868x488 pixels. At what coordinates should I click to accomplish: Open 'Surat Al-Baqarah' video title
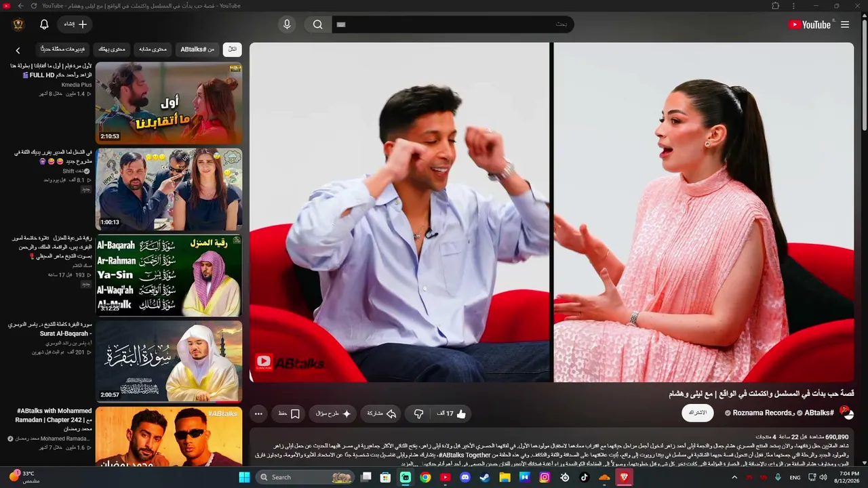pyautogui.click(x=51, y=329)
